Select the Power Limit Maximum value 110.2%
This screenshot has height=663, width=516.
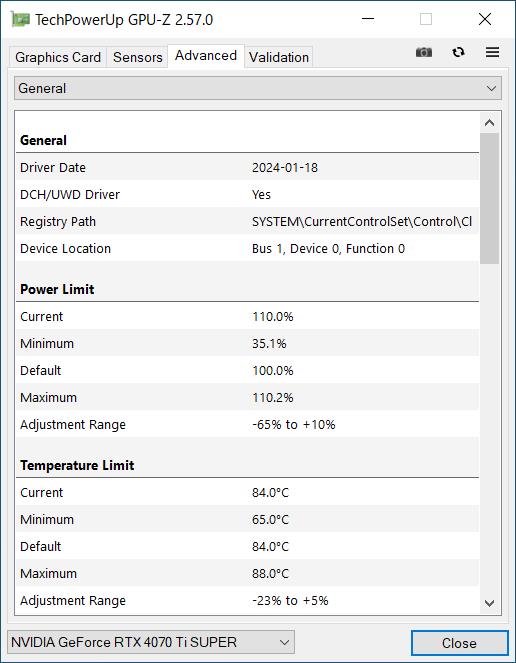coord(272,398)
